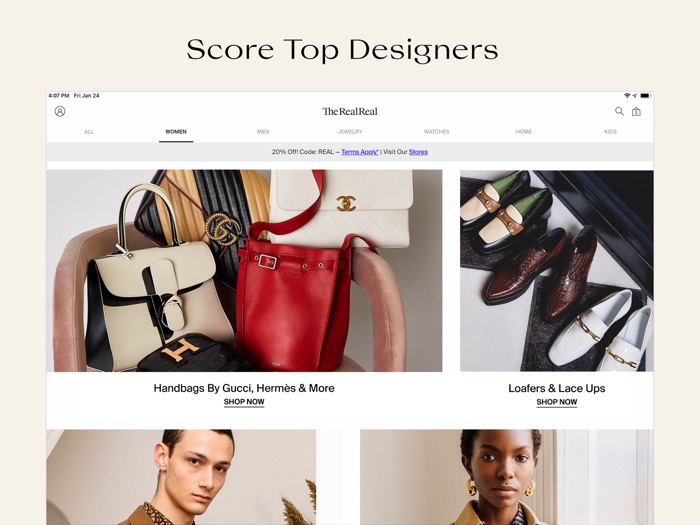Go to the WATCHES tab
Image resolution: width=700 pixels, height=525 pixels.
[x=437, y=132]
